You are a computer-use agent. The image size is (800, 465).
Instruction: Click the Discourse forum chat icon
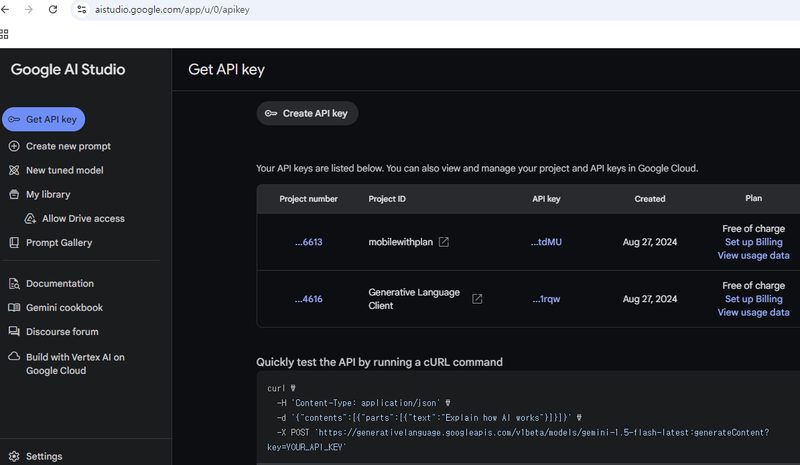(x=14, y=331)
